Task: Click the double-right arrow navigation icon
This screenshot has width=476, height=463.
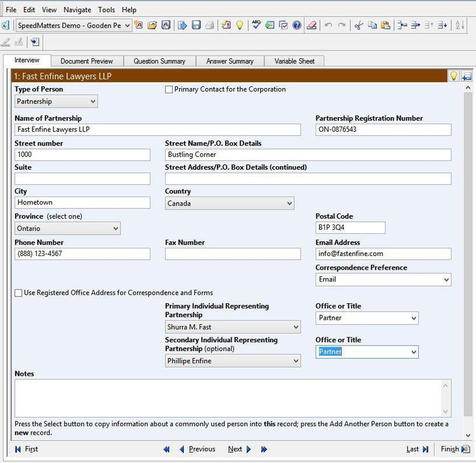Action: [264, 449]
